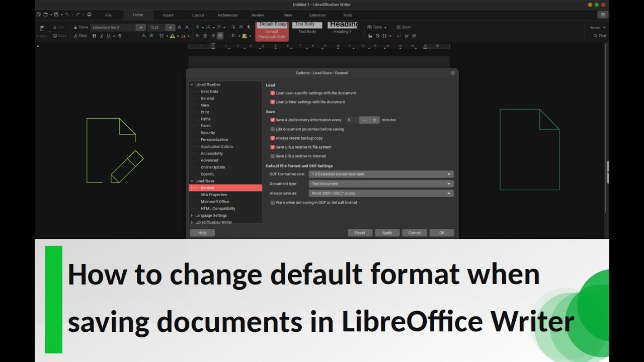Click the Justified alignment icon
Image resolution: width=644 pixels, height=362 pixels.
[220, 36]
